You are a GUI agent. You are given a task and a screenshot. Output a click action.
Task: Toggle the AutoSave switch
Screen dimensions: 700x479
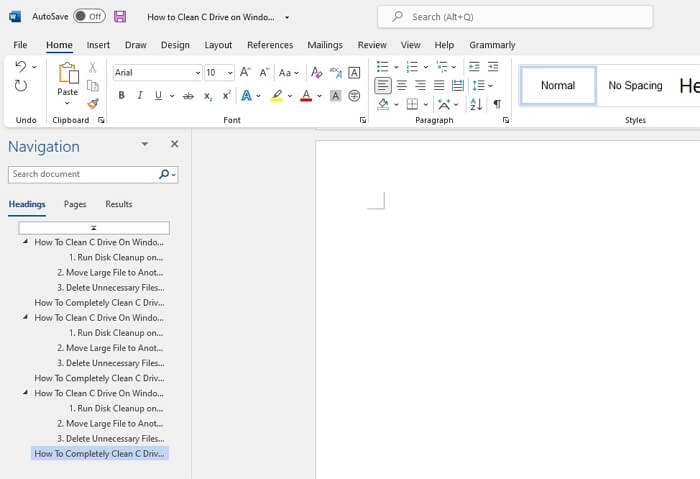pos(89,17)
